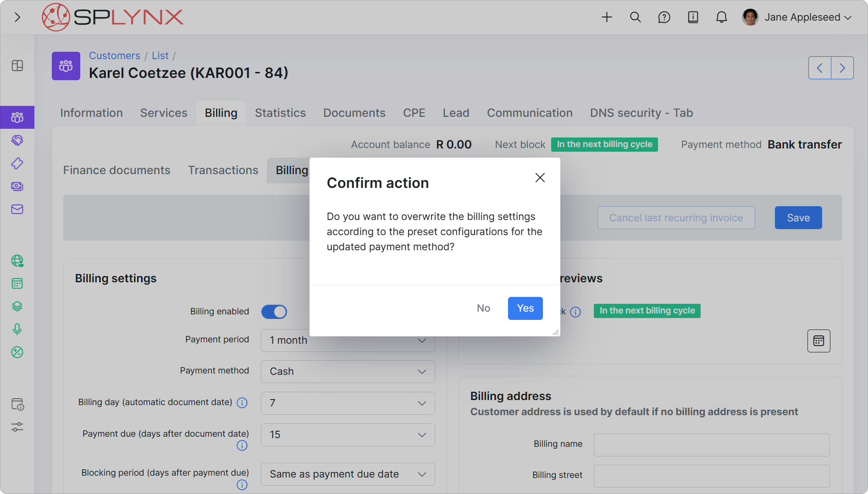Open the globe networking icon in sidebar
Viewport: 868px width, 494px height.
(17, 261)
